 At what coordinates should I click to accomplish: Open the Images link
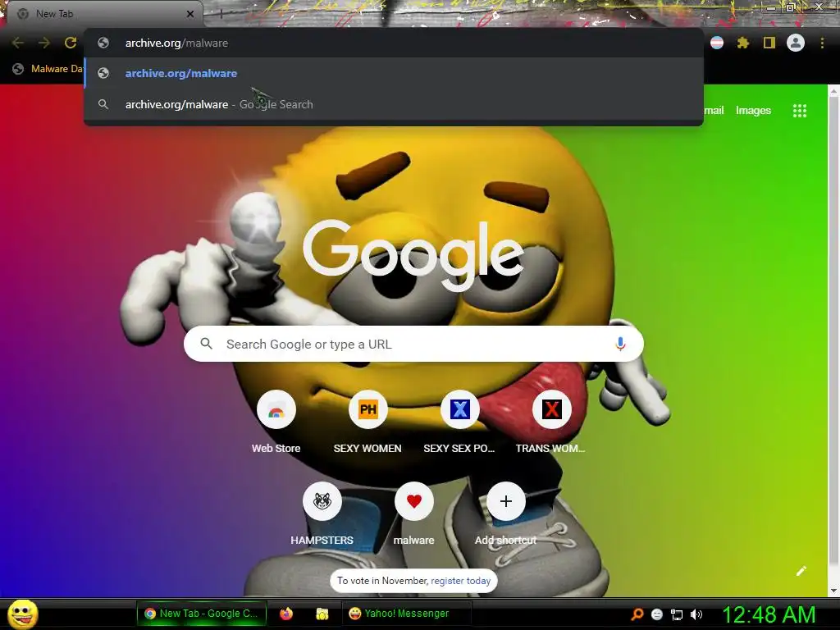click(x=753, y=111)
